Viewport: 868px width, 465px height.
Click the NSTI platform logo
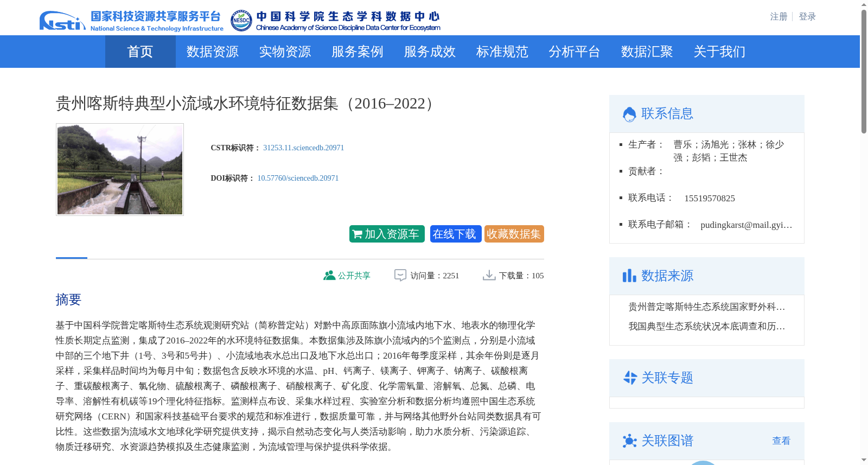[131, 21]
